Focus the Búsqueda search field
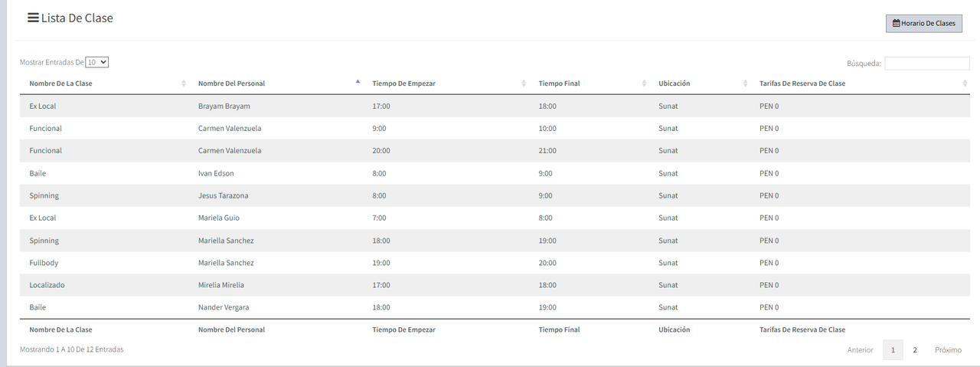Viewport: 980px width, 367px height. (x=927, y=64)
